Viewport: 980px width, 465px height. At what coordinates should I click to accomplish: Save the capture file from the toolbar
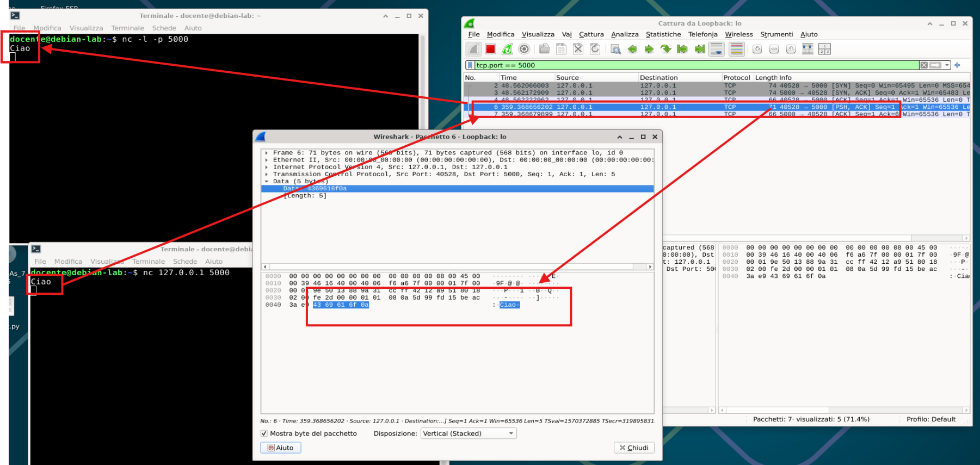click(561, 49)
